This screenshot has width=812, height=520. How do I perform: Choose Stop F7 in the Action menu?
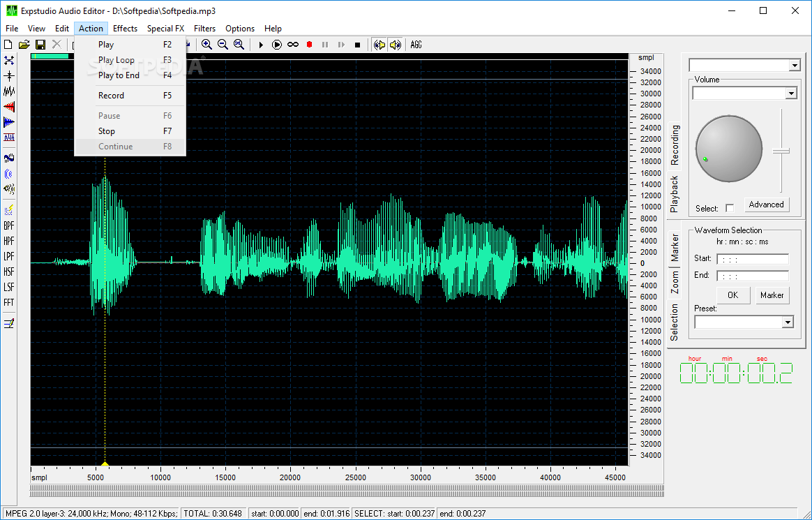click(x=130, y=131)
